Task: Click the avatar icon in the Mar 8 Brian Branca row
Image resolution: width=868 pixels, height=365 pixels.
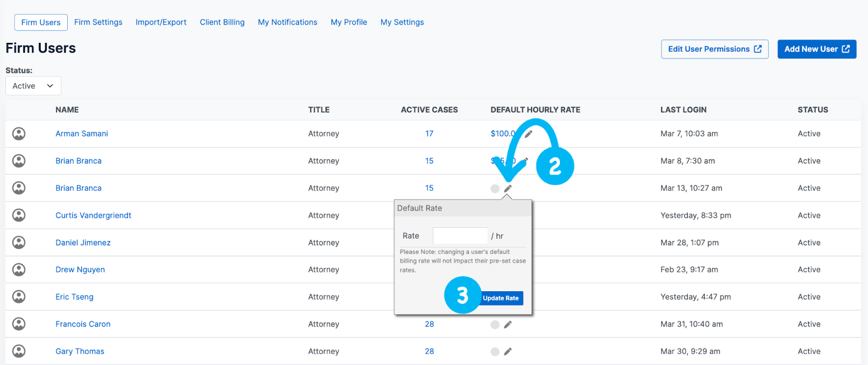Action: tap(19, 161)
